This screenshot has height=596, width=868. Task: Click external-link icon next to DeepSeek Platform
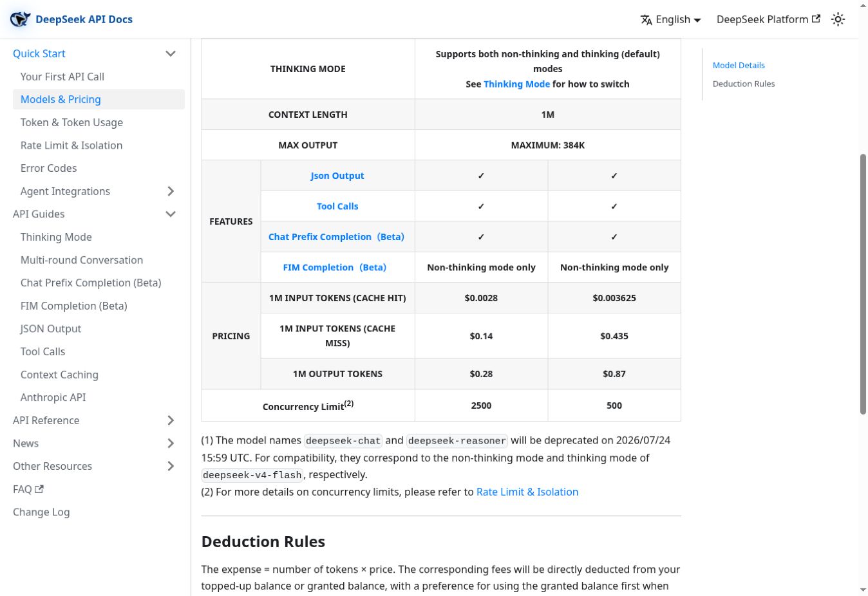click(816, 19)
